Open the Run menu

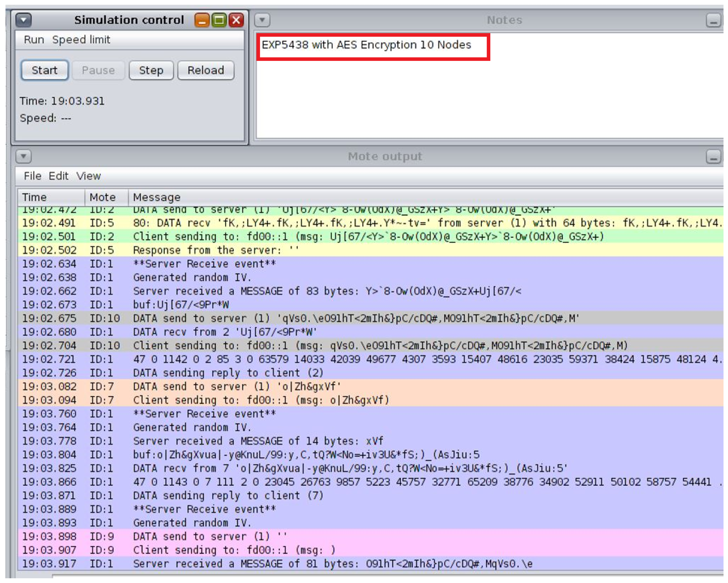34,40
